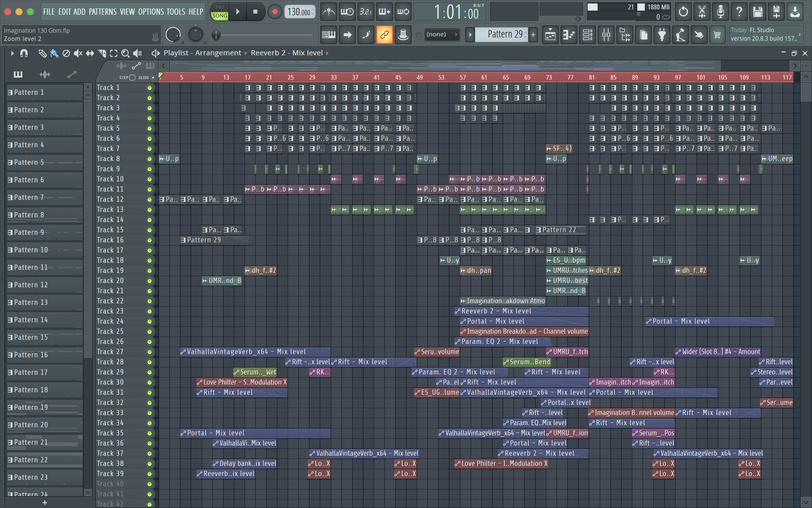Mute Track 33 with green dot

(149, 413)
